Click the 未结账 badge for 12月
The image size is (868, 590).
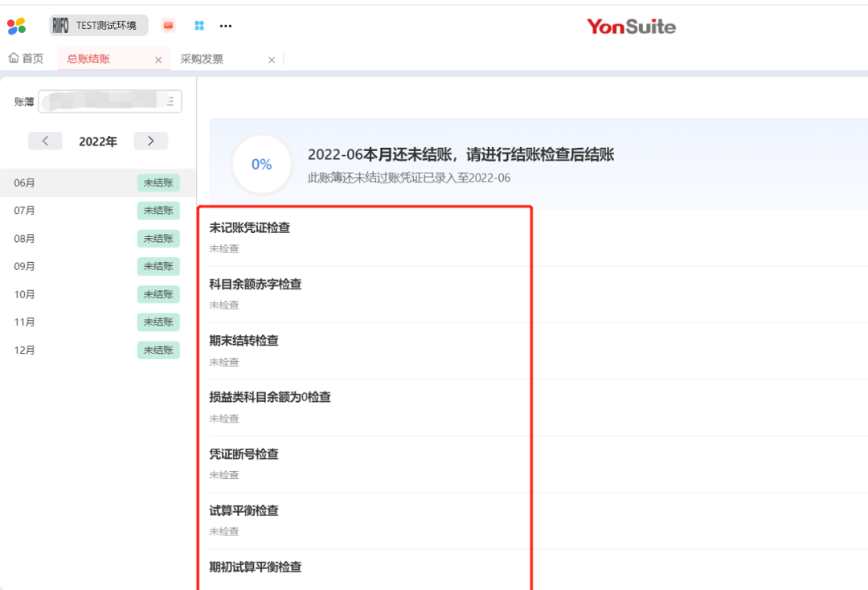click(x=158, y=350)
